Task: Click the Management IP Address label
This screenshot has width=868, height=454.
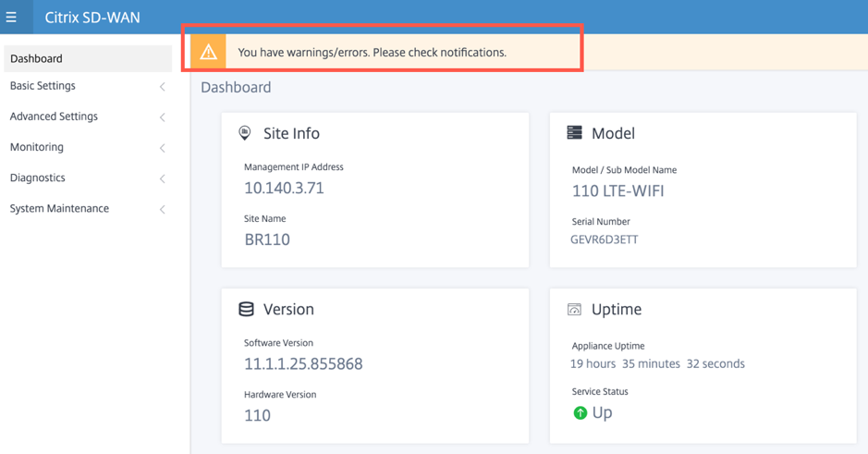Action: [293, 167]
